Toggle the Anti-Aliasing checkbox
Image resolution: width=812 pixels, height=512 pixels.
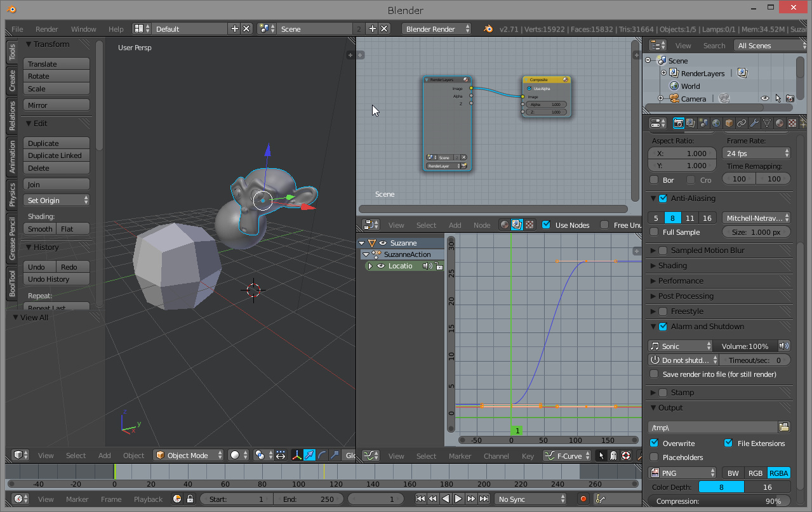click(x=663, y=199)
